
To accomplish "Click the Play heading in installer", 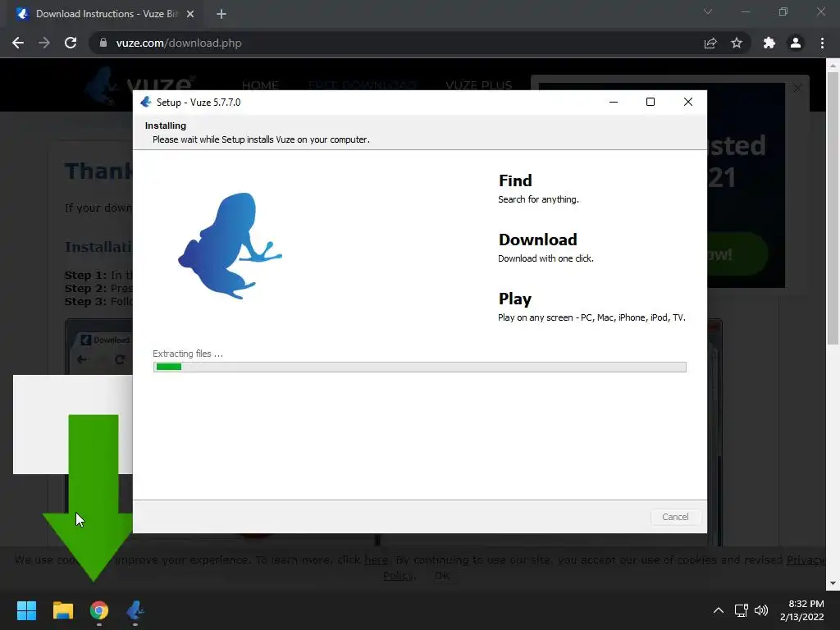I will point(515,299).
